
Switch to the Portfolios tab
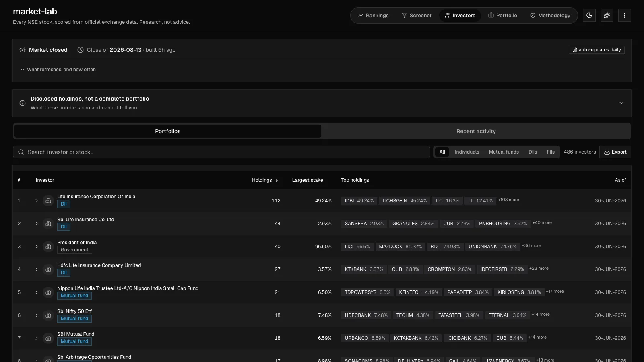click(168, 131)
